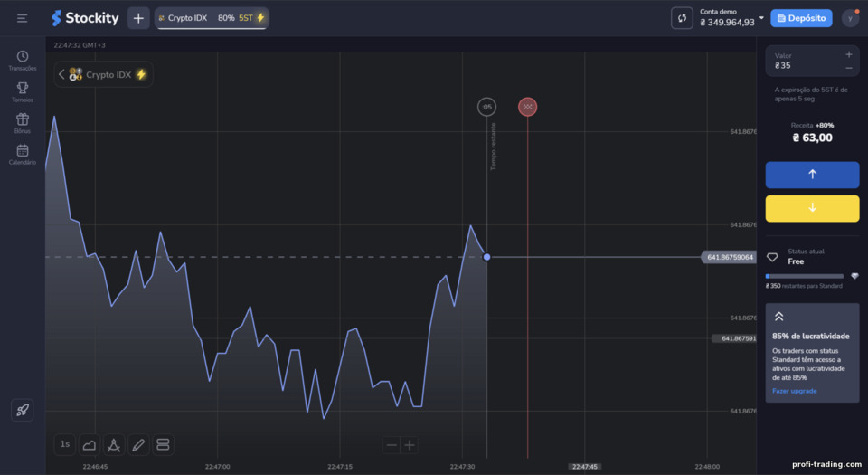Add a new asset tab with plus button
The width and height of the screenshot is (868, 475).
coord(138,18)
